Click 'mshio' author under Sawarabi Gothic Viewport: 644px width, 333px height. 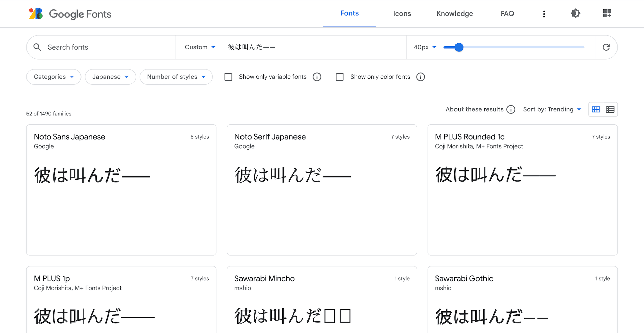click(443, 288)
